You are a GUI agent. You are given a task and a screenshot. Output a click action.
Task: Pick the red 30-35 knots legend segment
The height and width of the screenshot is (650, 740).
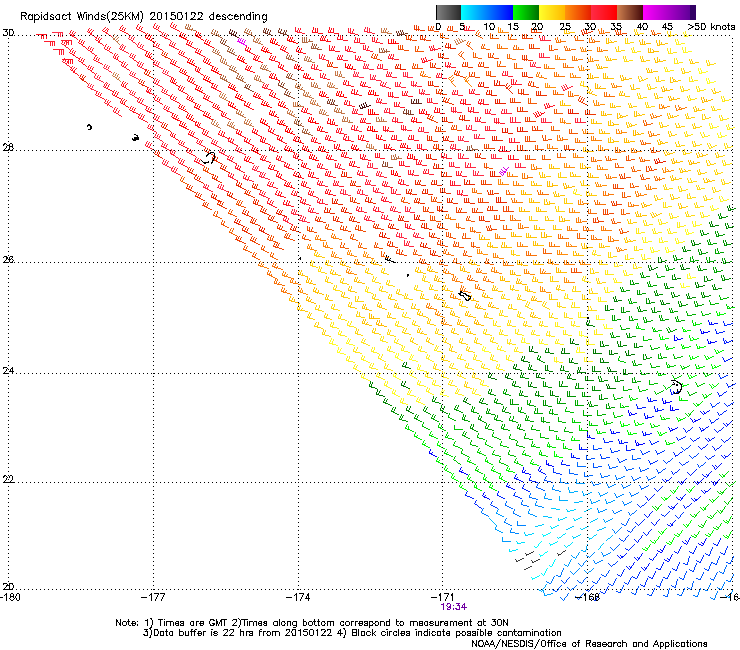point(604,12)
